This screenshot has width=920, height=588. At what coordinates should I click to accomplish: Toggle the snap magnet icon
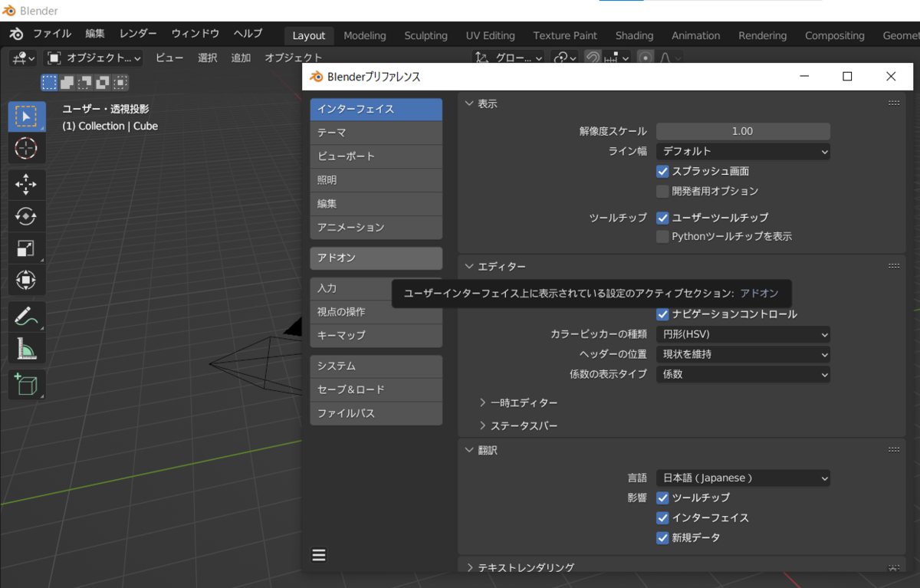593,57
